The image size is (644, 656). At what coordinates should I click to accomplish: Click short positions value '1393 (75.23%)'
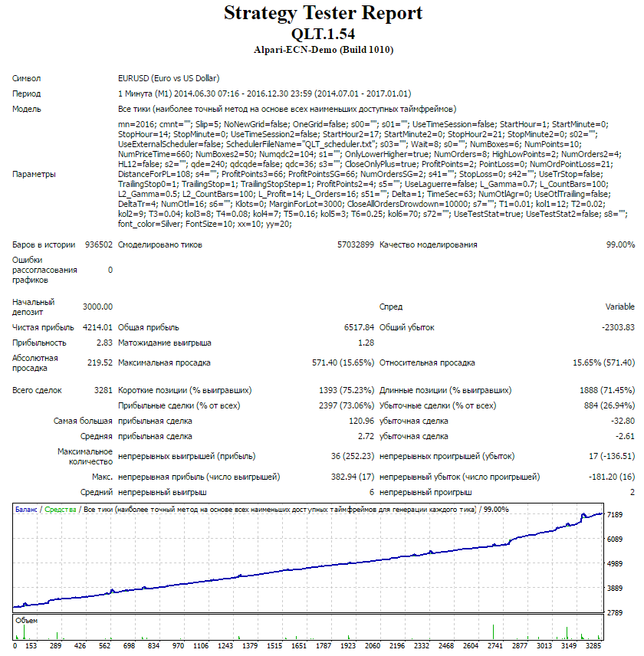pyautogui.click(x=347, y=390)
